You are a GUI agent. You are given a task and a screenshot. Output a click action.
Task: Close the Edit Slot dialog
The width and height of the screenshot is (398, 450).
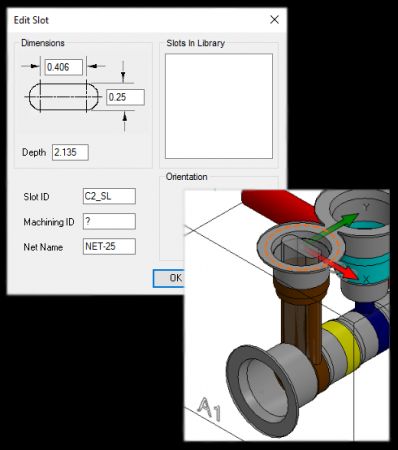274,20
